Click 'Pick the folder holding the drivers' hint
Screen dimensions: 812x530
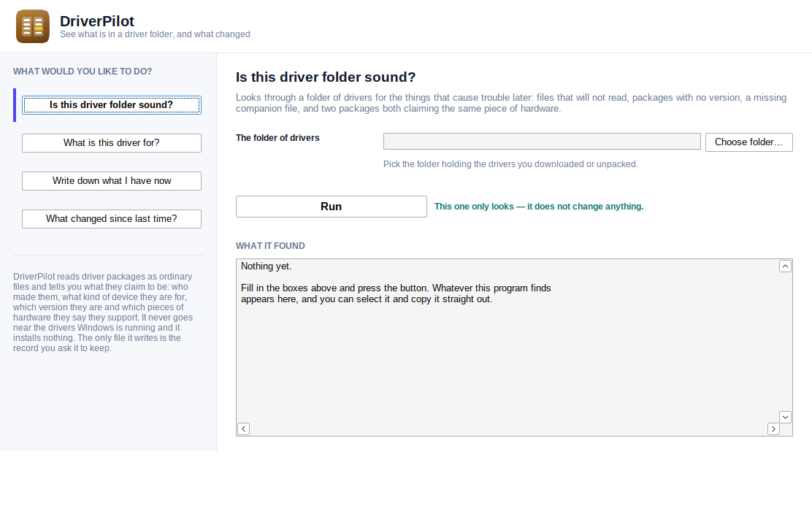click(510, 164)
